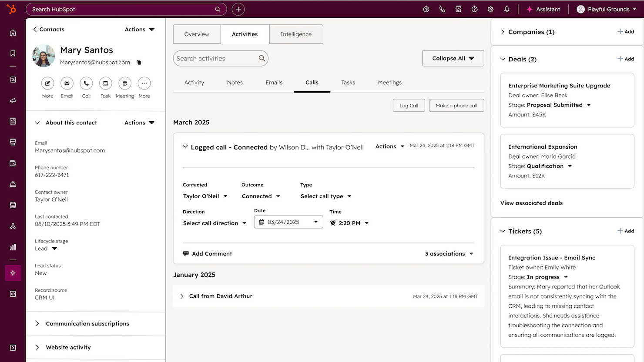The image size is (644, 362).
Task: Open HubSpot Marketplace from the top bar
Action: (458, 9)
